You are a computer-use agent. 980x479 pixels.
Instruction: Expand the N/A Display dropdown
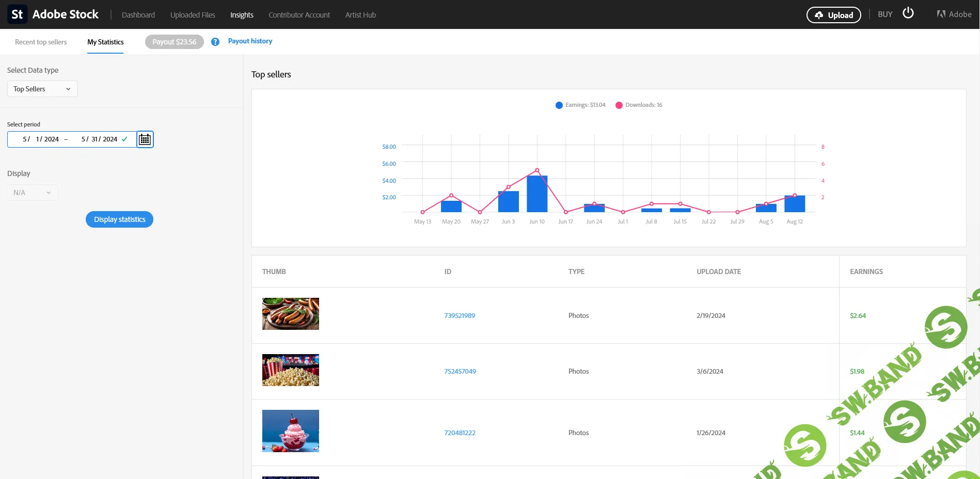(33, 193)
